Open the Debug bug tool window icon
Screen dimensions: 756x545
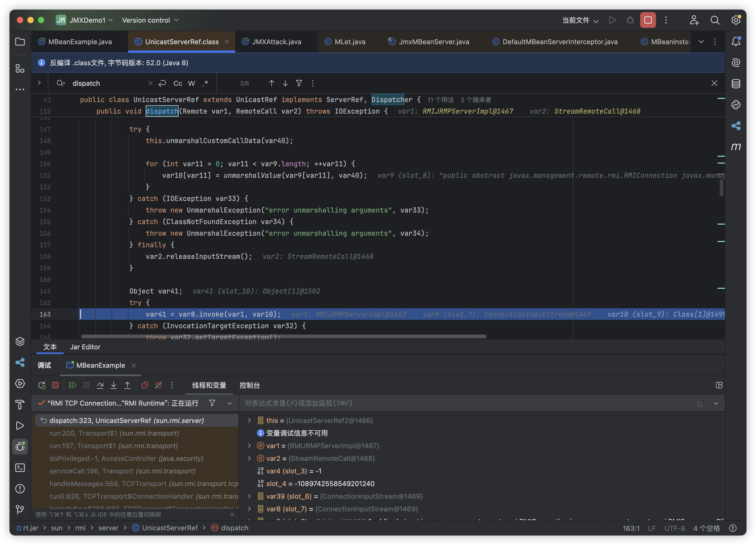20,446
